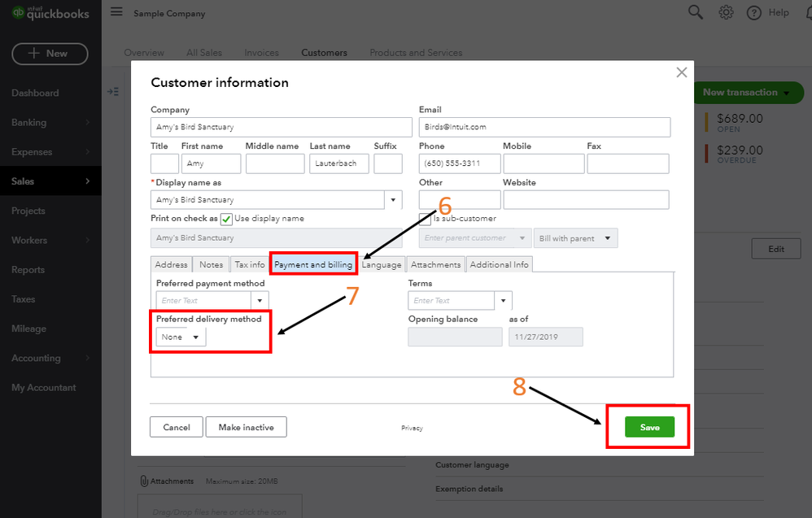812x518 pixels.
Task: Click the Email input field
Action: [545, 128]
